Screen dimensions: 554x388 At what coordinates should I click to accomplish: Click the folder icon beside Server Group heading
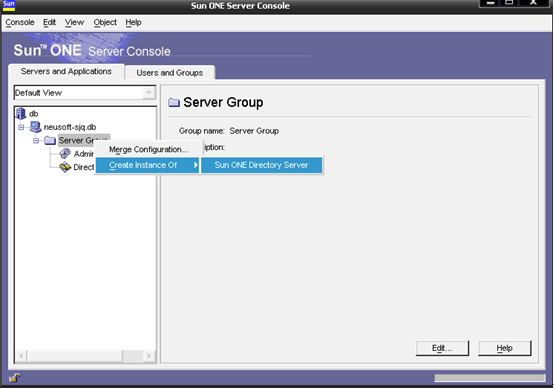pyautogui.click(x=173, y=102)
